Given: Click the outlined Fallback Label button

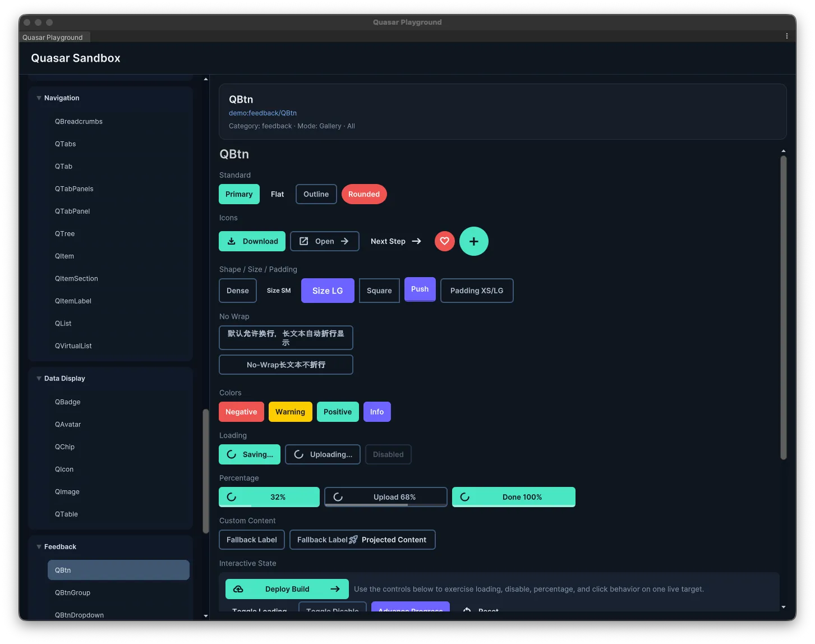Looking at the screenshot, I should [x=252, y=540].
